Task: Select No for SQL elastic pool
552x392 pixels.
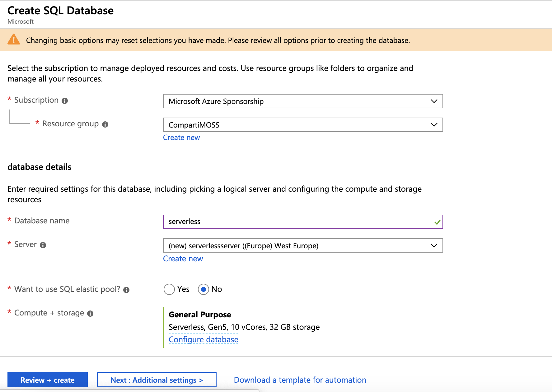Action: (203, 289)
